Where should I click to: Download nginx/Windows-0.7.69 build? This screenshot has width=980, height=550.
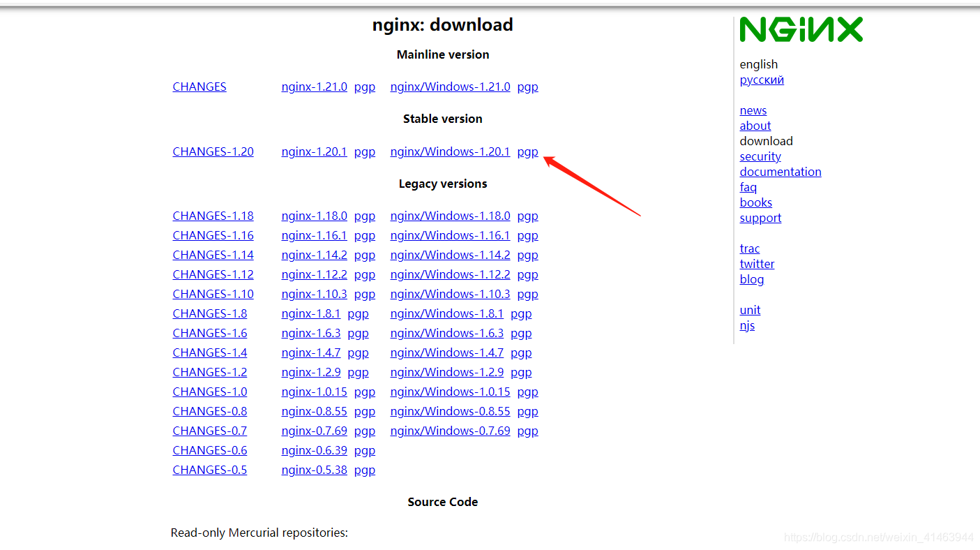pyautogui.click(x=450, y=431)
